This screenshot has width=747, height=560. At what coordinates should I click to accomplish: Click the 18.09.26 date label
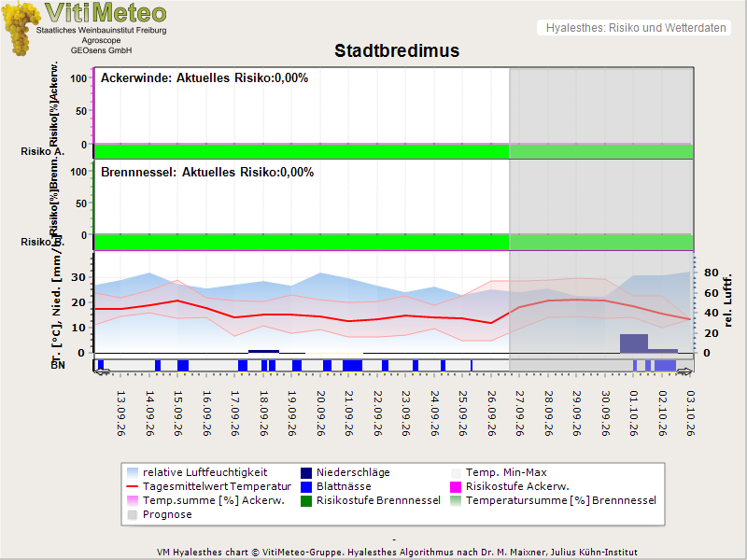pyautogui.click(x=263, y=413)
